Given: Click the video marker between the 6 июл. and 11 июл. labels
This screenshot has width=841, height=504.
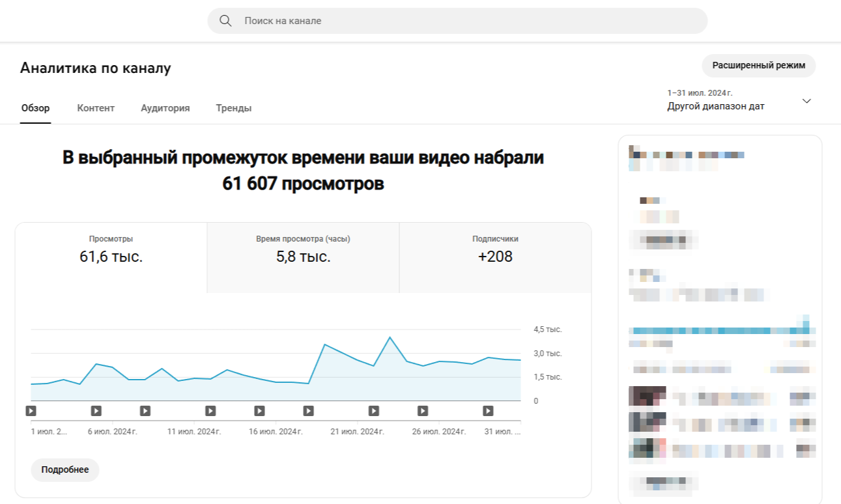Looking at the screenshot, I should (x=145, y=411).
